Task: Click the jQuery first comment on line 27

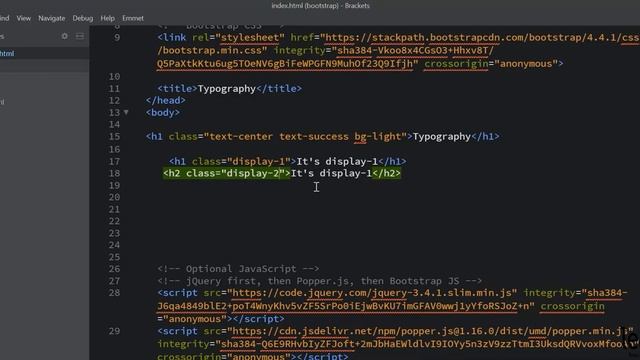Action: pos(320,281)
